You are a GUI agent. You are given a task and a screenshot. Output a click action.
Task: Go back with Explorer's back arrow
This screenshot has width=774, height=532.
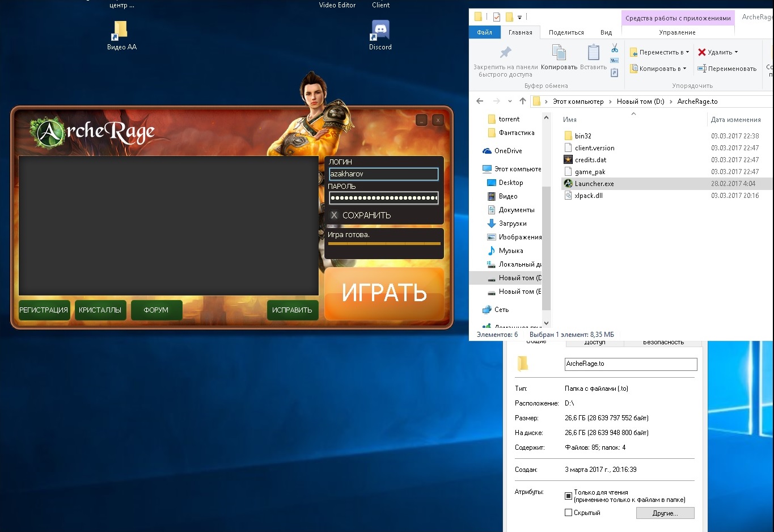coord(480,101)
